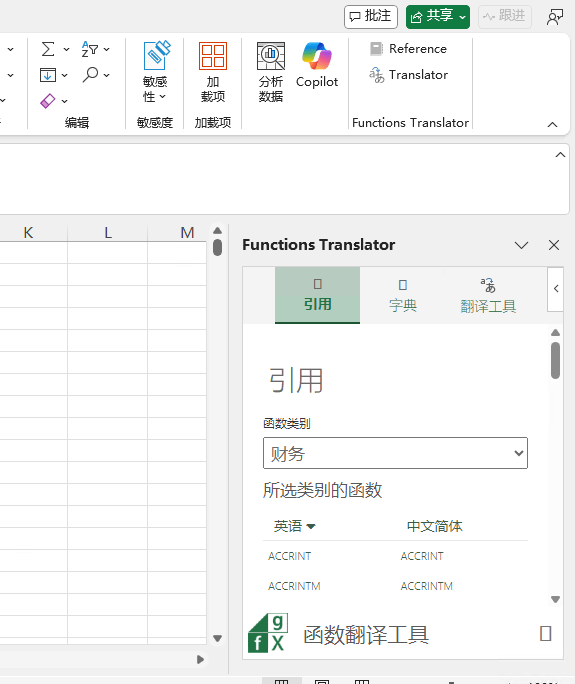Switch to the 翻译工具 translator tab
575x684 pixels.
click(x=488, y=295)
